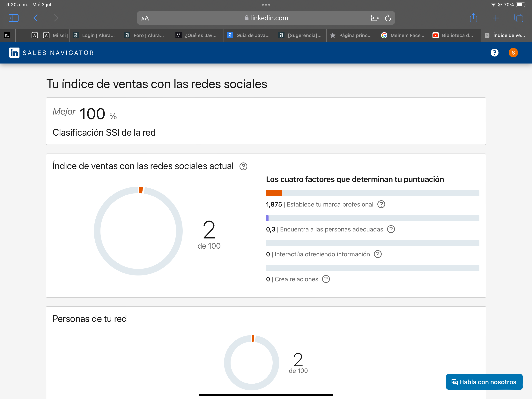Tap the linkedin.com address bar

(x=266, y=18)
